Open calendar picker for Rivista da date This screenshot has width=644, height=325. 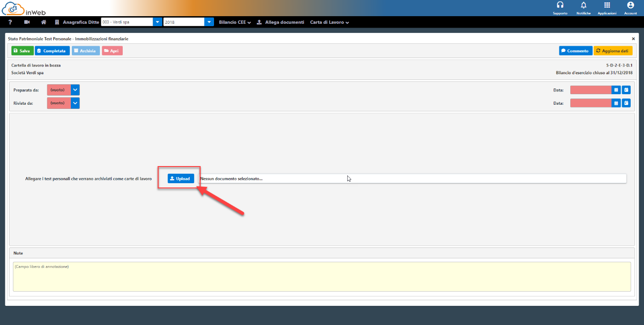pos(616,103)
